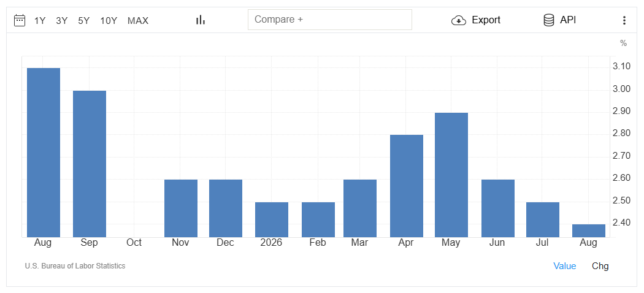Switch to Chg view
Viewport: 644px width, 293px height.
tap(600, 266)
